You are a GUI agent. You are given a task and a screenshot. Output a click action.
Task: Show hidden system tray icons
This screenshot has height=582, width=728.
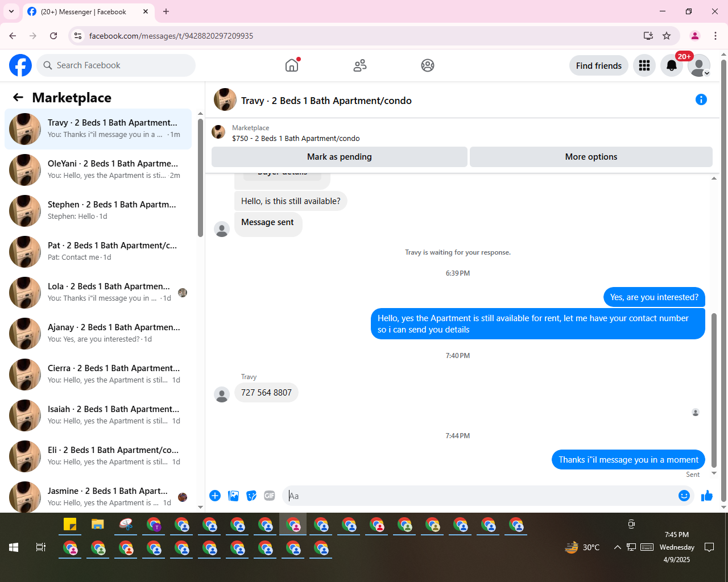(617, 547)
